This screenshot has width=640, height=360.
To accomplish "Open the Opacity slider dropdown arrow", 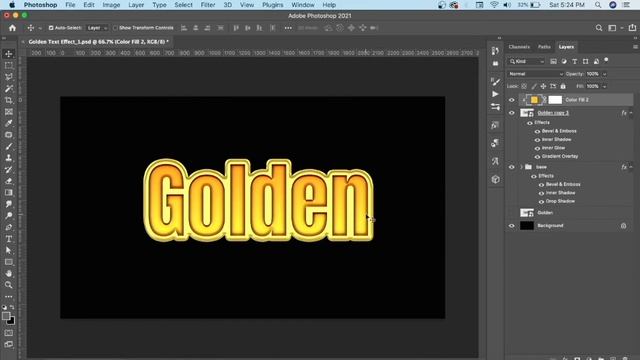I will [x=604, y=74].
